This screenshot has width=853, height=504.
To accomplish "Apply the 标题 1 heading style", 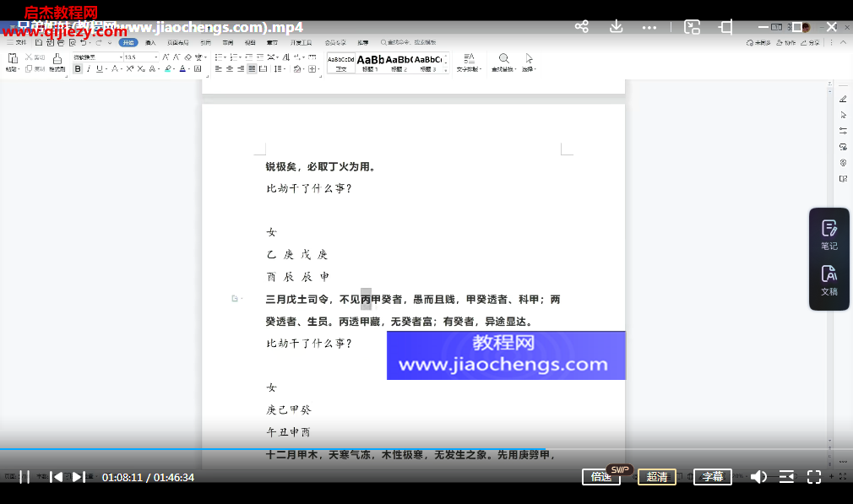I will coord(371,63).
